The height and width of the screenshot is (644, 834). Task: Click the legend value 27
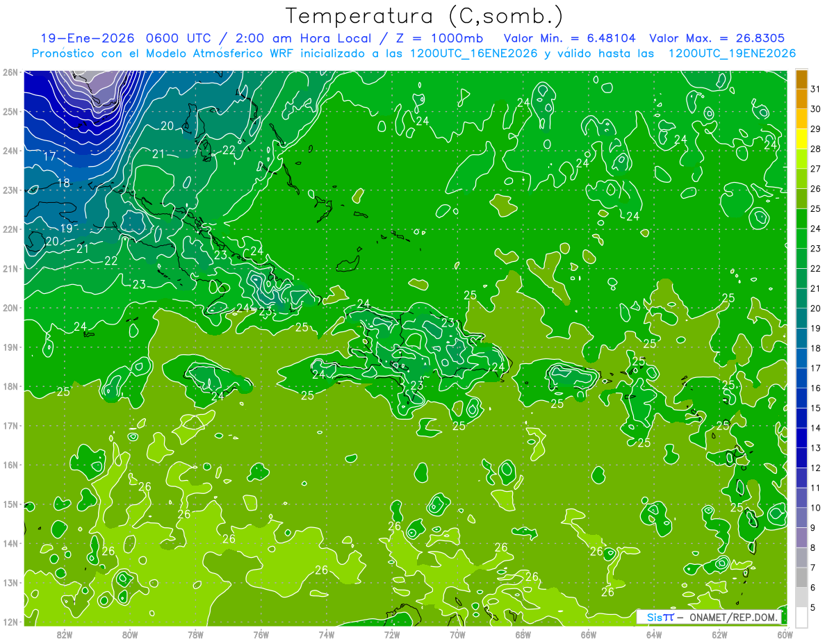coord(815,169)
